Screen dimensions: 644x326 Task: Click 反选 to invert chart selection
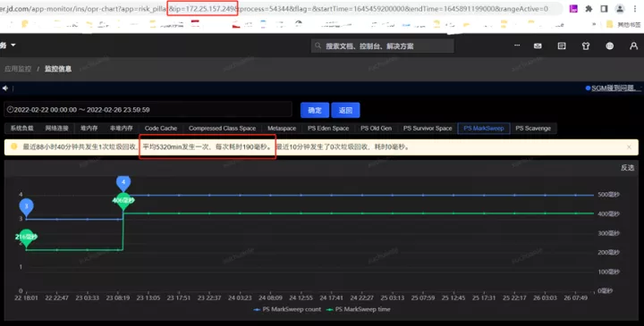coord(627,167)
